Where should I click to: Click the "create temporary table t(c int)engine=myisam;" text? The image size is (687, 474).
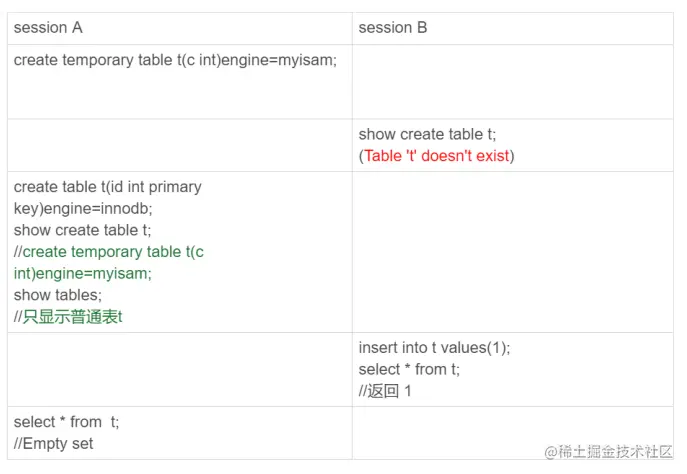tap(175, 60)
